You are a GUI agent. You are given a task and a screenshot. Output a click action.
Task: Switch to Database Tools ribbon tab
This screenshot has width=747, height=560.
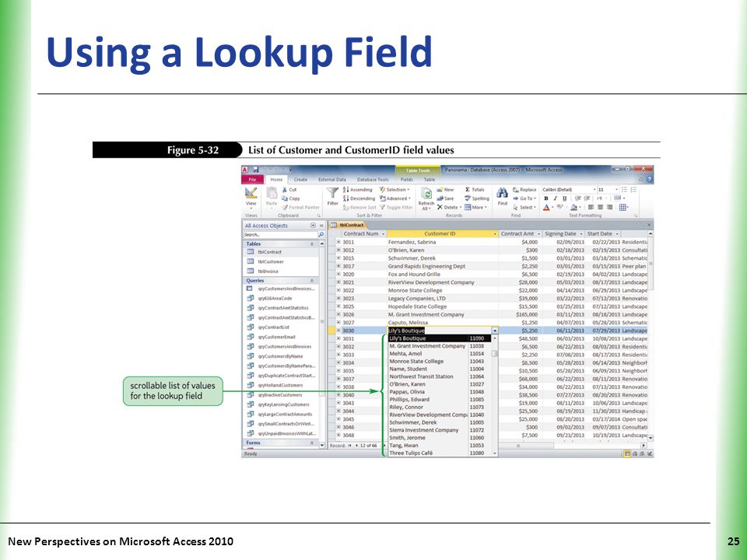coord(373,180)
